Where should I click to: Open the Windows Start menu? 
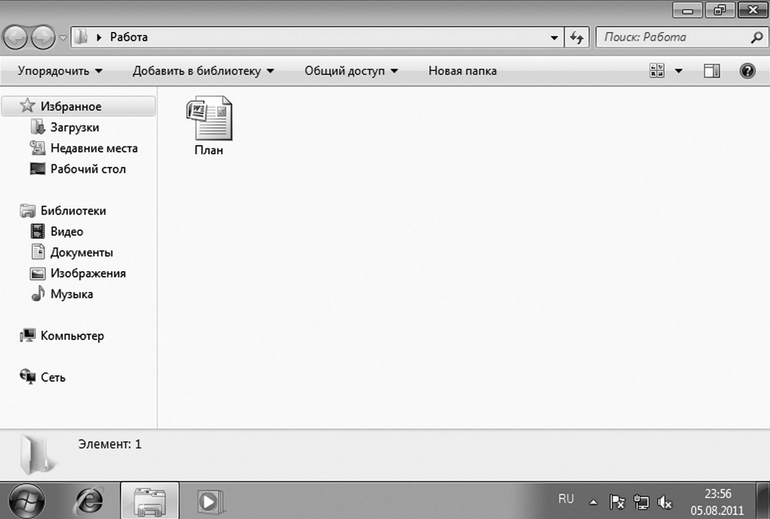[27, 501]
